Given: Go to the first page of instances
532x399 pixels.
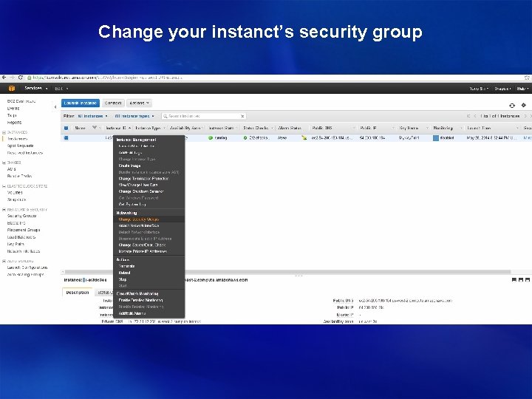Looking at the screenshot, I should point(468,116).
